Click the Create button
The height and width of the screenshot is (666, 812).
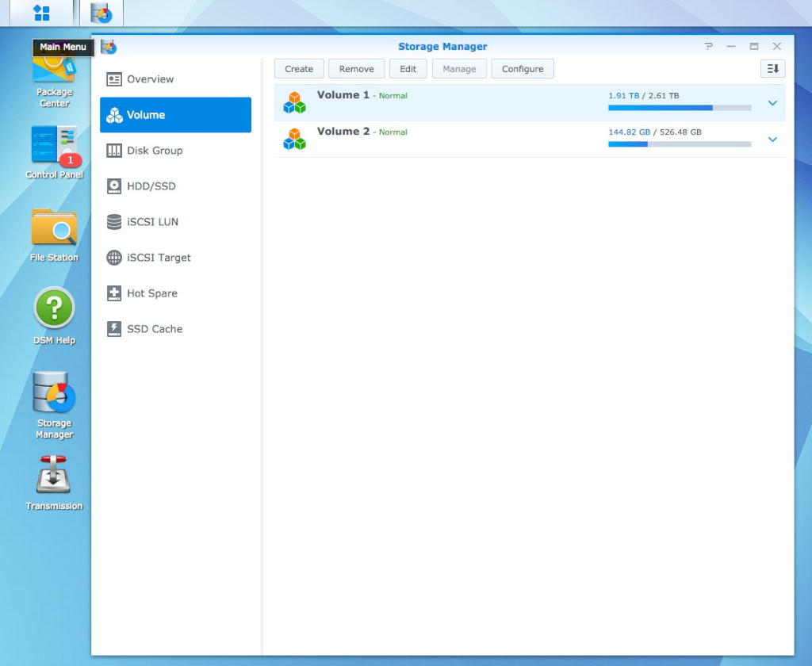coord(299,69)
